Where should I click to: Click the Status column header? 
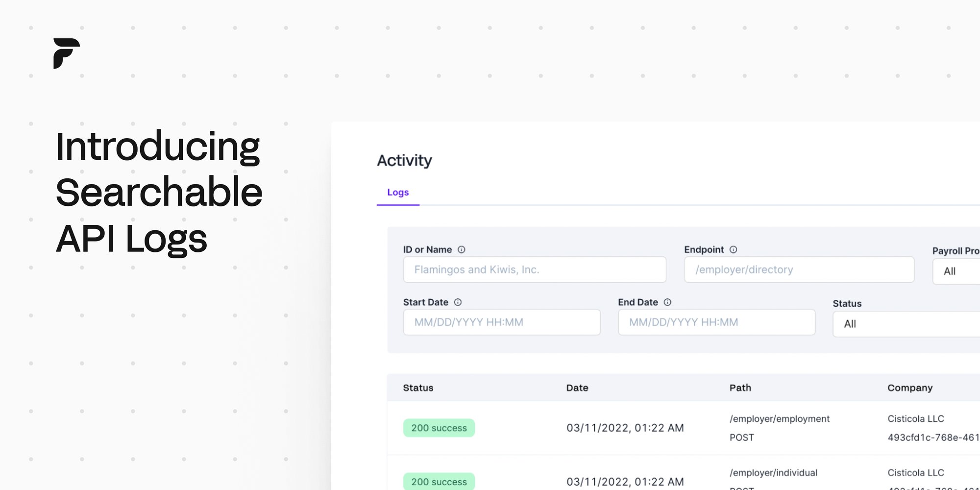click(418, 388)
